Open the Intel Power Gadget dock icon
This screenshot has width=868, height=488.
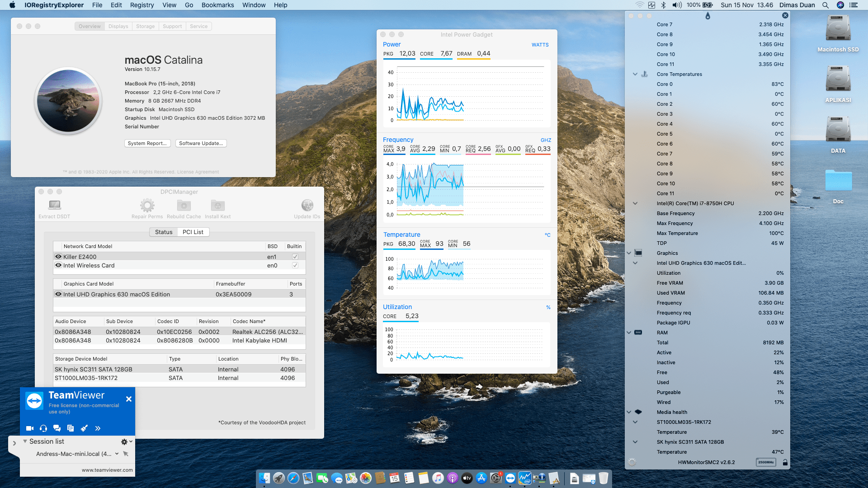(x=525, y=478)
